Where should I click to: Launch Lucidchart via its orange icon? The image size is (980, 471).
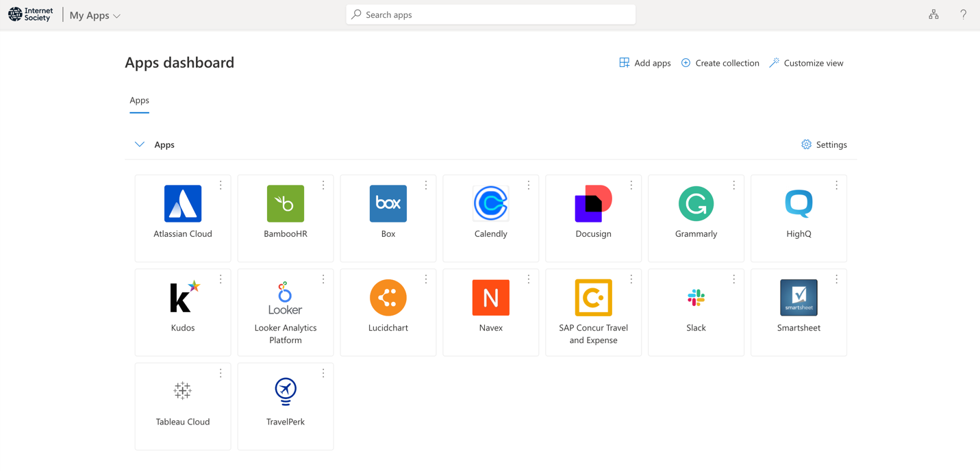coord(388,297)
